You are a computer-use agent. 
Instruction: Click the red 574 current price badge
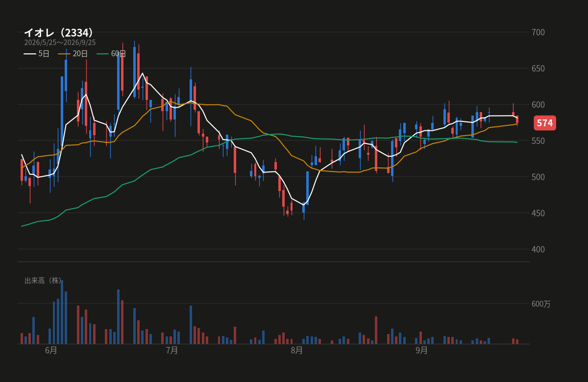pyautogui.click(x=544, y=123)
